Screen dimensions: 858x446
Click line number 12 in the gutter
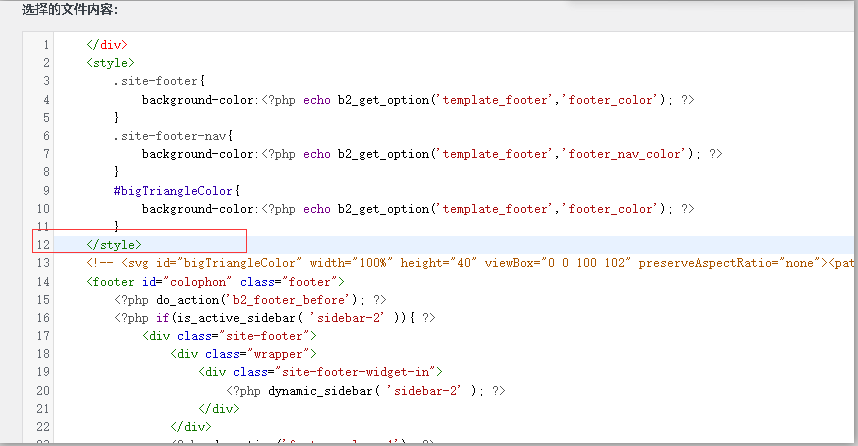(x=43, y=245)
